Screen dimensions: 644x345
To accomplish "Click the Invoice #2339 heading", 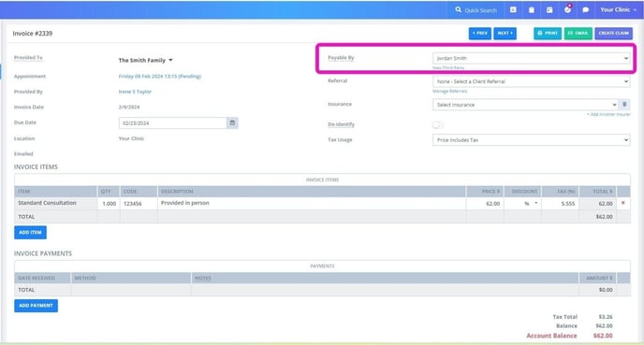I will (33, 34).
